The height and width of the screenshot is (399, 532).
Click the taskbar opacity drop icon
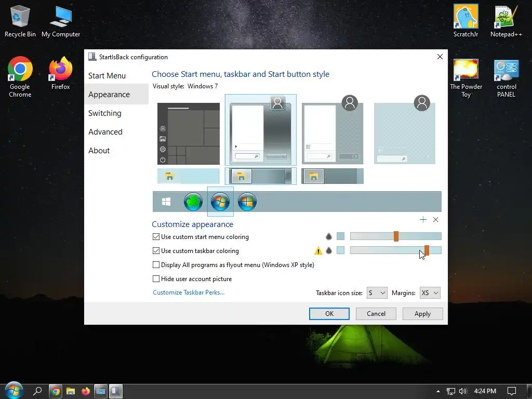328,251
